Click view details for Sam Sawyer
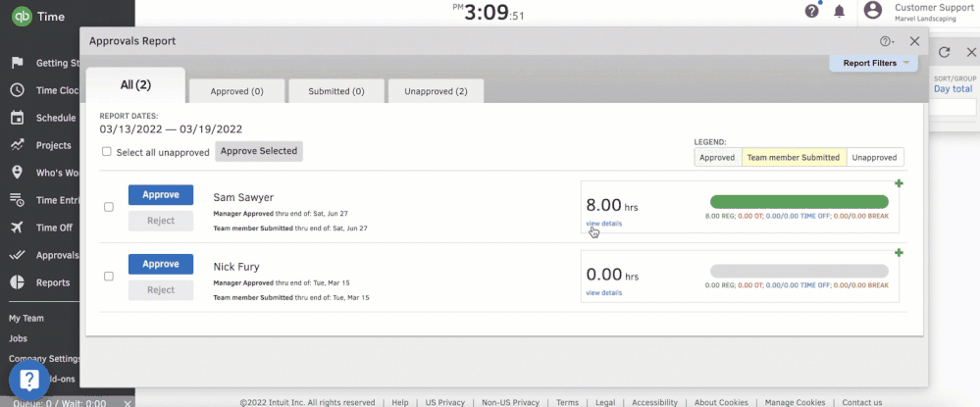This screenshot has height=407, width=980. click(603, 224)
